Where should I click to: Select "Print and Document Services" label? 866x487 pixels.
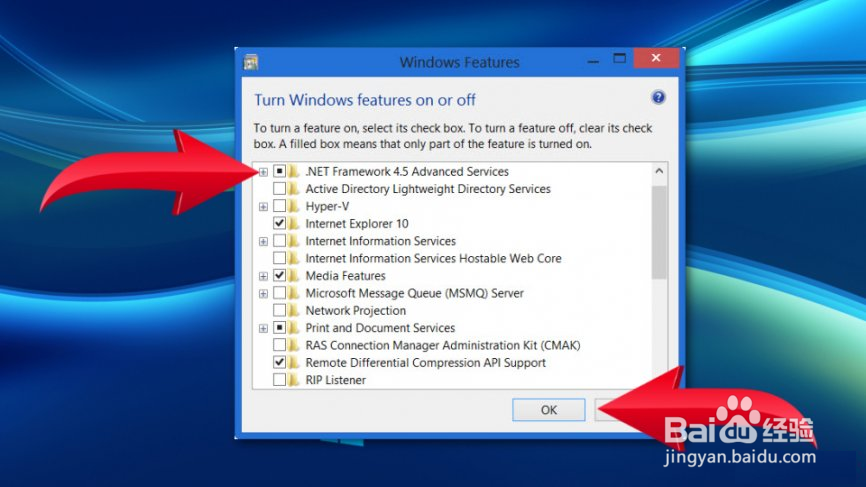(x=380, y=328)
